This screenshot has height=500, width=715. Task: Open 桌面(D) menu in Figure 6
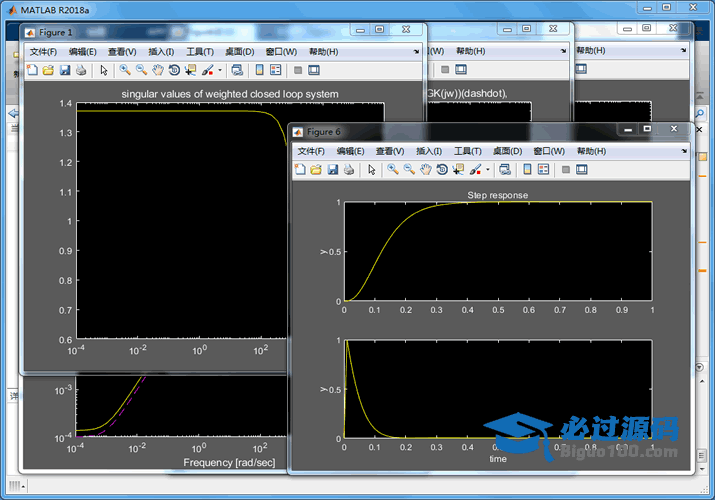(x=508, y=151)
